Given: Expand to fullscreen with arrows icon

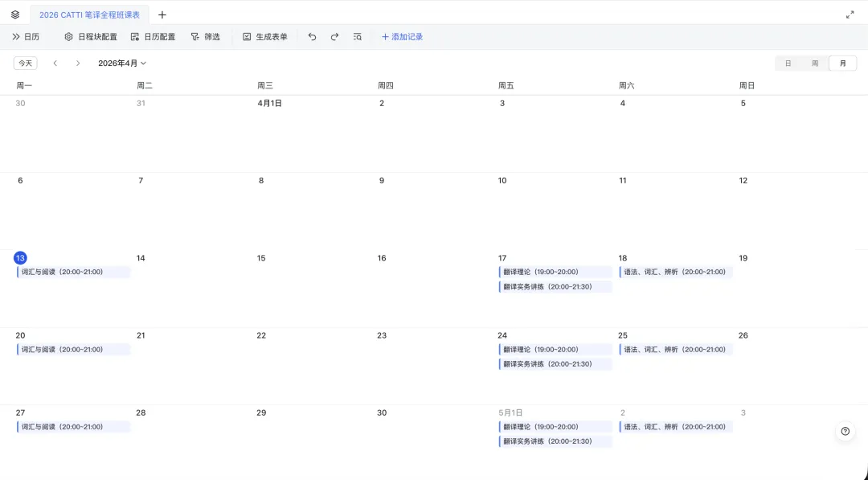Looking at the screenshot, I should [x=850, y=15].
